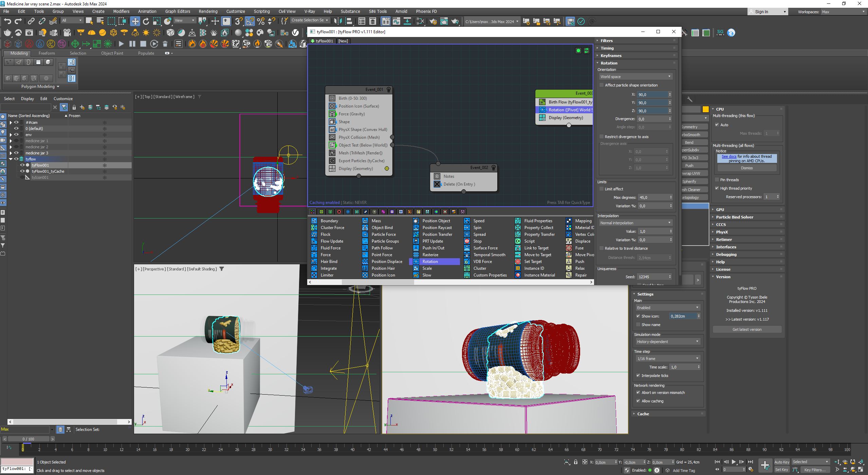The height and width of the screenshot is (475, 868).
Task: Click the Rotate tool icon
Action: [x=146, y=21]
